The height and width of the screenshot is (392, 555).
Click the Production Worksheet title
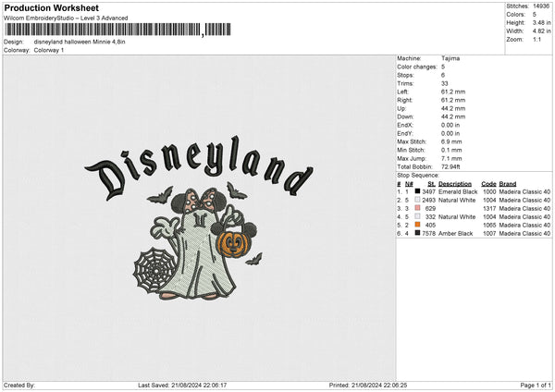[x=43, y=7]
